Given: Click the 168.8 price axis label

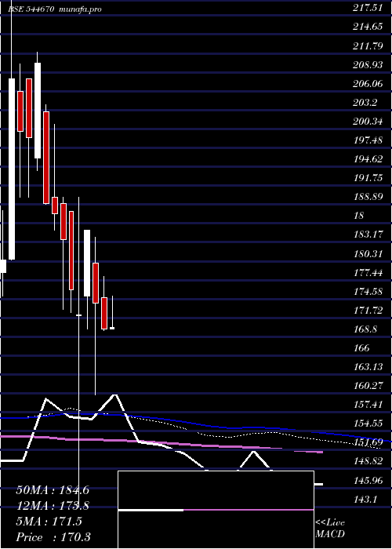Looking at the screenshot, I should tap(365, 329).
